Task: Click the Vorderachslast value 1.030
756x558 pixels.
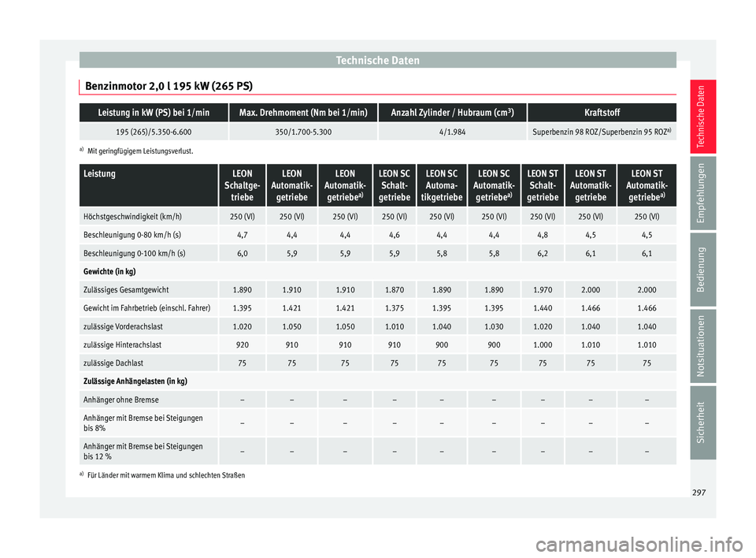Action: pos(494,327)
